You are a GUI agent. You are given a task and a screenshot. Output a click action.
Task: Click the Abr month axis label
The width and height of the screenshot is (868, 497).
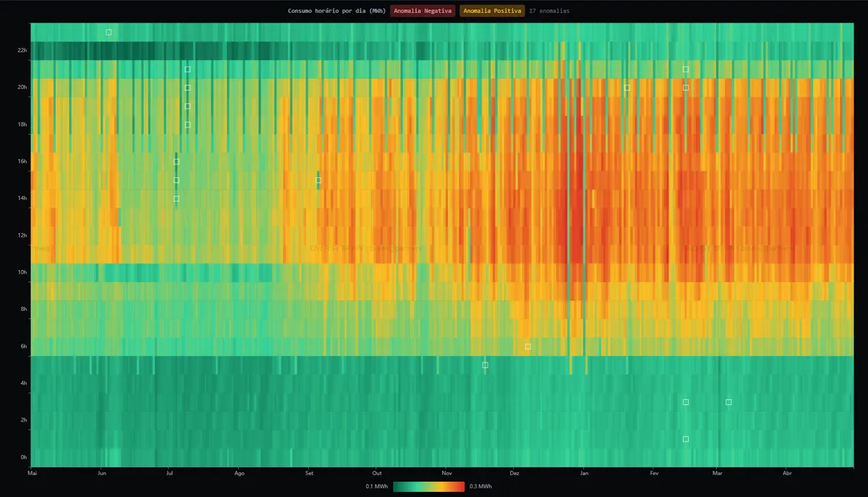pos(787,473)
